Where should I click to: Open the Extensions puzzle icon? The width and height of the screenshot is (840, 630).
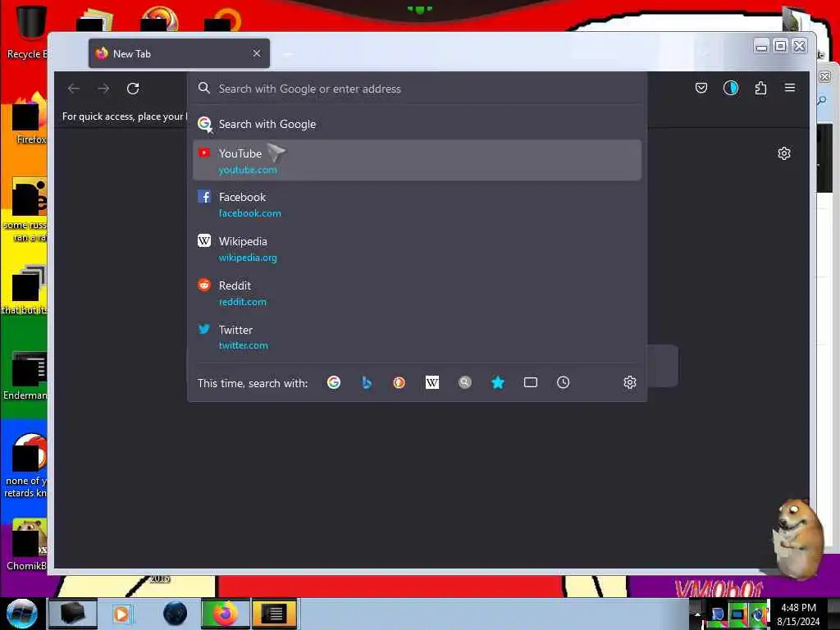[x=760, y=88]
